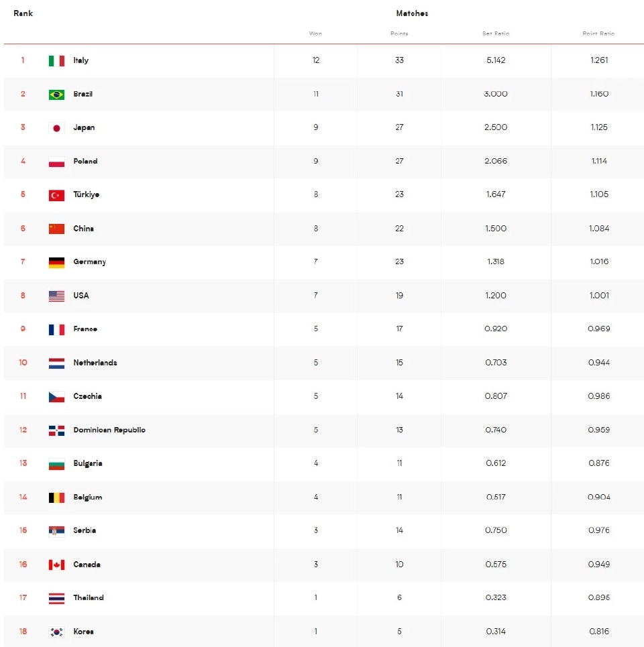Click the Rank column header
The width and height of the screenshot is (644, 647).
pos(23,13)
